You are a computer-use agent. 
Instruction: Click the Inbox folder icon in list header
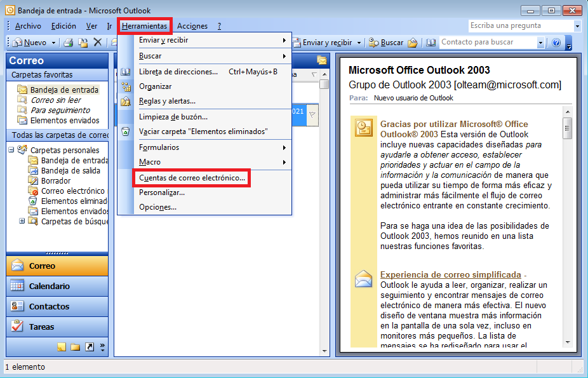coord(322,60)
